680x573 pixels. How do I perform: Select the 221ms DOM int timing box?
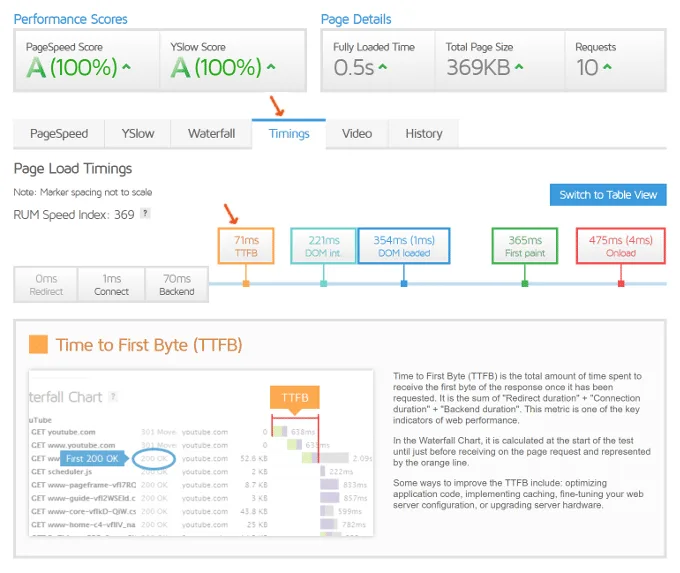[x=324, y=246]
